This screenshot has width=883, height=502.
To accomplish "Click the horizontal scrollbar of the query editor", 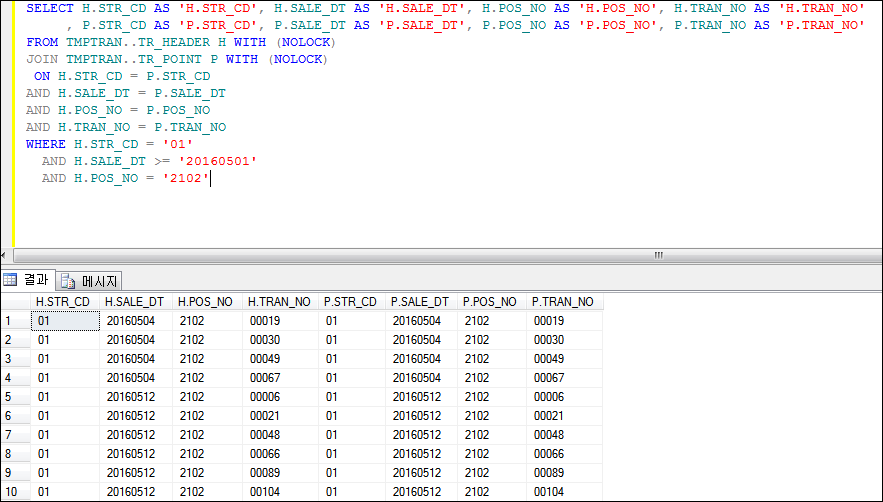I will click(x=447, y=255).
